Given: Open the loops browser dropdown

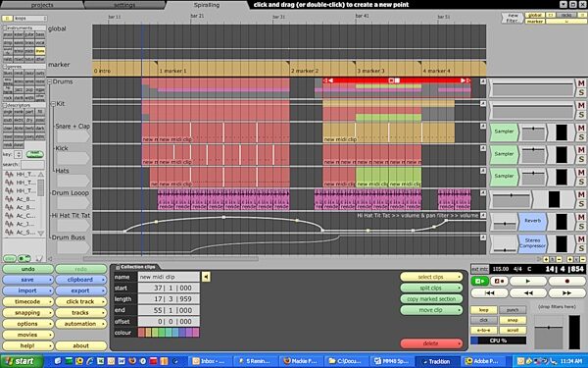Looking at the screenshot, I should point(30,19).
